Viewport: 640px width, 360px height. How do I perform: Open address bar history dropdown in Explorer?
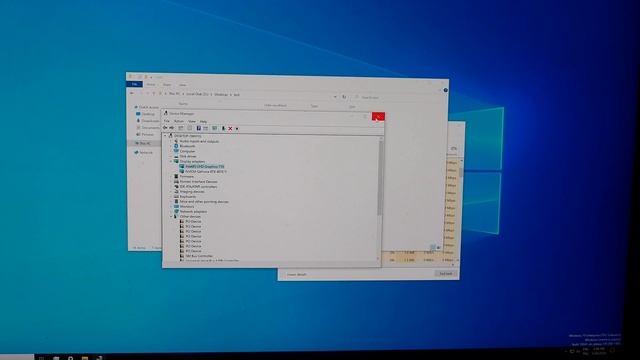(335, 97)
